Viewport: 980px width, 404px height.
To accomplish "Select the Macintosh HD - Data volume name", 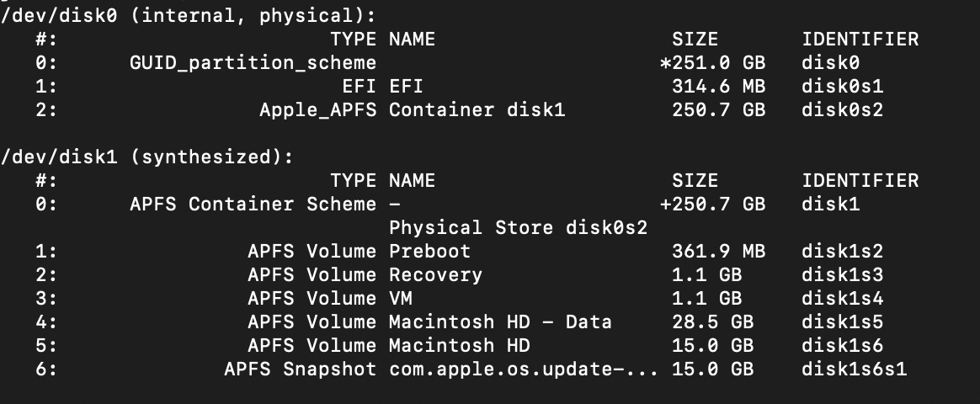I will tap(500, 322).
